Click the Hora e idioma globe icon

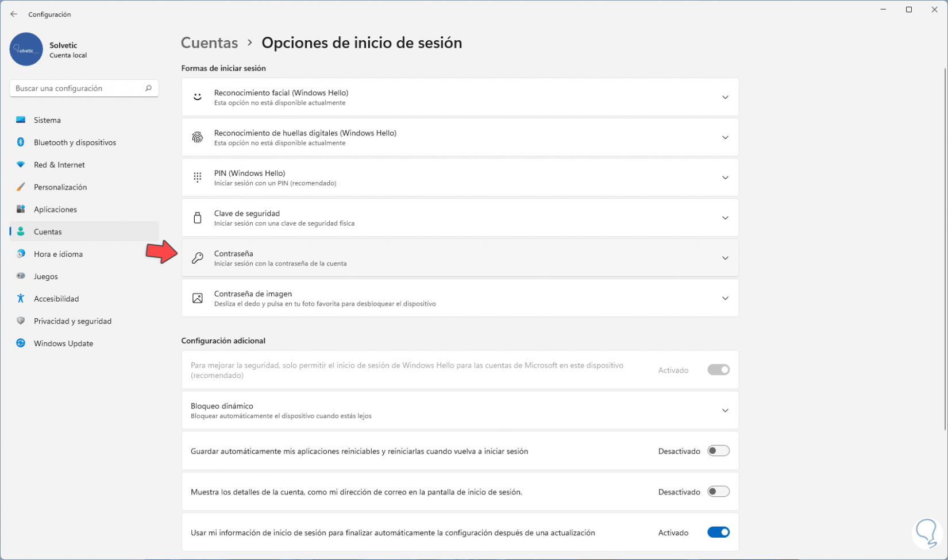point(21,254)
